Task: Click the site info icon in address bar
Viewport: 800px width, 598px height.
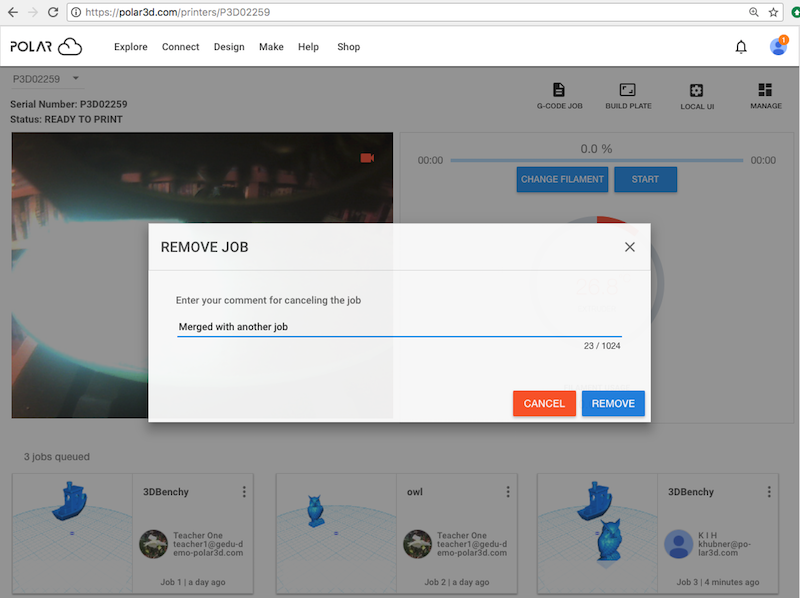Action: pos(76,12)
